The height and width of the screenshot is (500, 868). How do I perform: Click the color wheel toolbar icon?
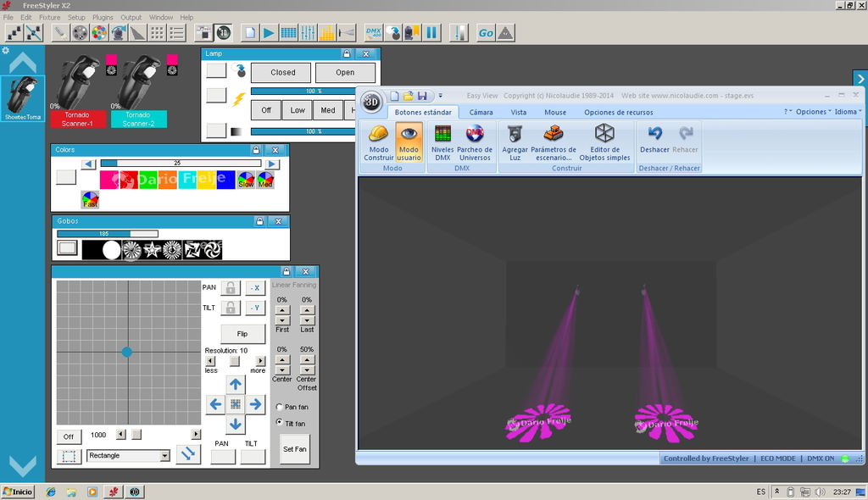pyautogui.click(x=100, y=33)
